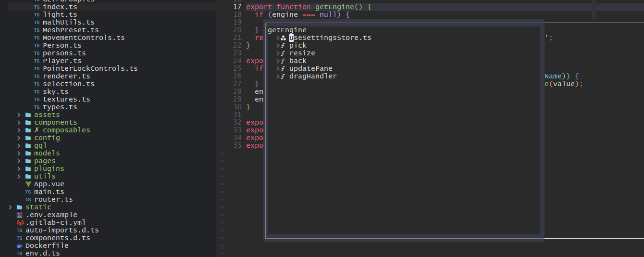Click line number 31 in the gutter
Image resolution: width=644 pixels, height=257 pixels.
click(237, 115)
